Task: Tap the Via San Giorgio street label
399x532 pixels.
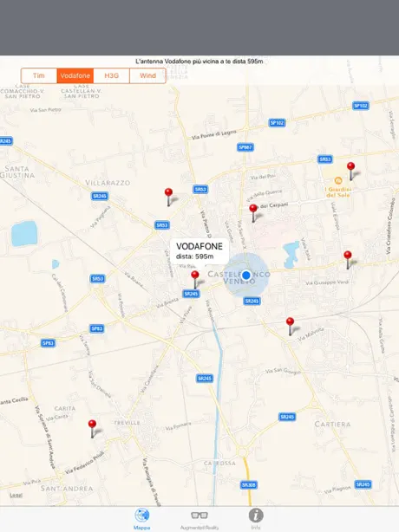Action: [x=284, y=371]
